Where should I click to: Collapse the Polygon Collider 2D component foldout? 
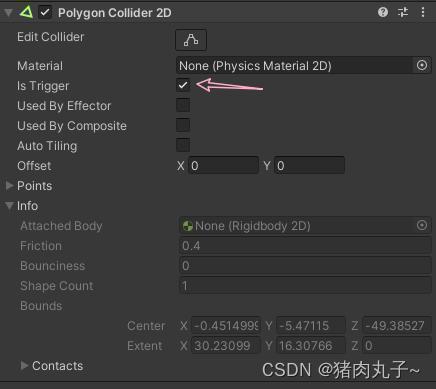pyautogui.click(x=8, y=13)
